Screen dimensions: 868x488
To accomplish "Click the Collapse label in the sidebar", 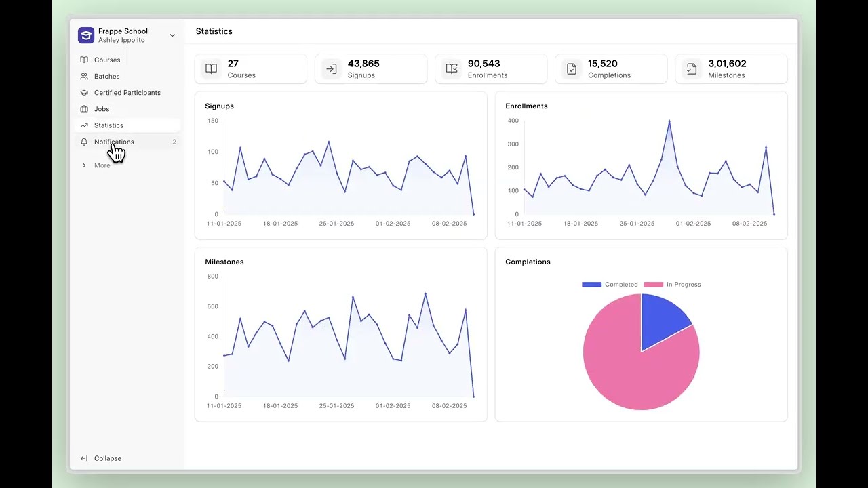I will 108,458.
